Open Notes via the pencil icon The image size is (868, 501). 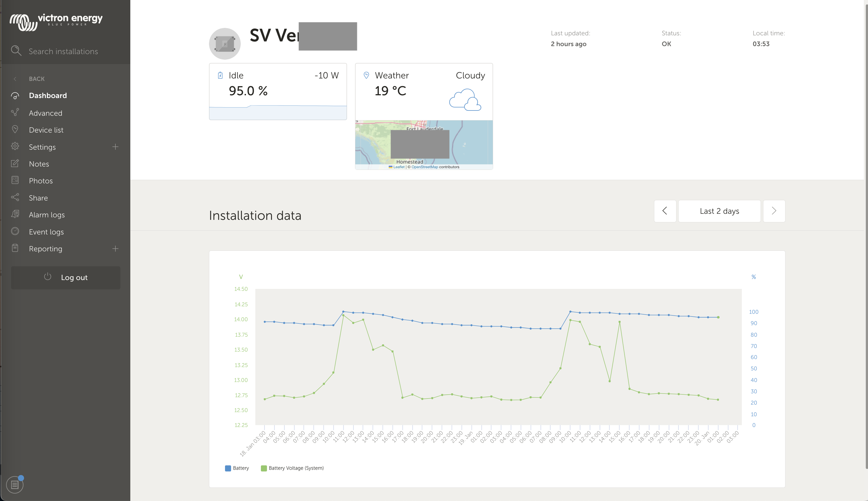click(x=15, y=164)
